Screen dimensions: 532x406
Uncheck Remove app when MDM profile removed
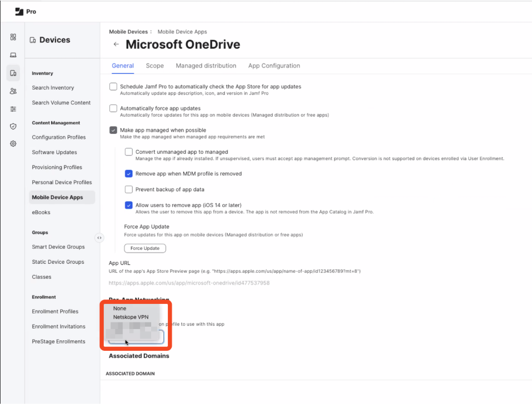(x=129, y=173)
